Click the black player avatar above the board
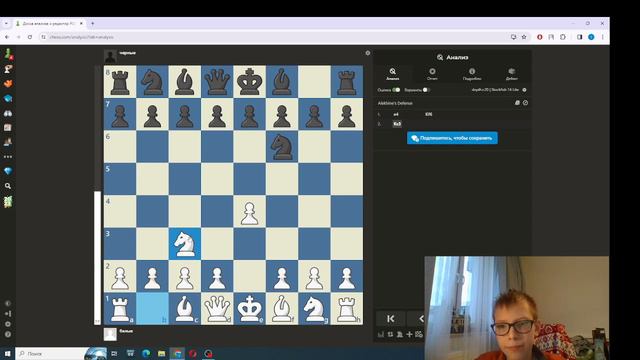Image resolution: width=640 pixels, height=360 pixels. pyautogui.click(x=110, y=56)
